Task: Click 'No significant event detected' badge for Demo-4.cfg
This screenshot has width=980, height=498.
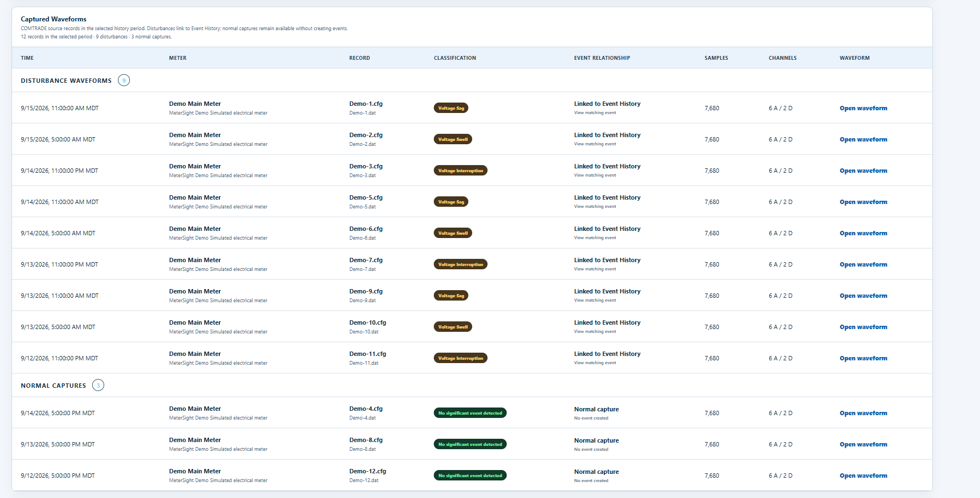Action: tap(470, 413)
